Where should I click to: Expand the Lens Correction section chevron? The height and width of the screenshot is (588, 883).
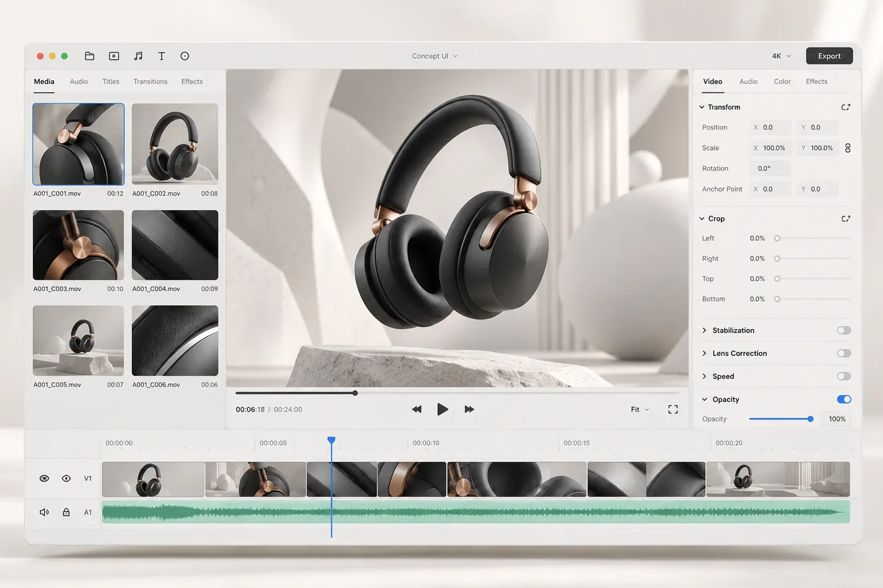[x=705, y=354]
